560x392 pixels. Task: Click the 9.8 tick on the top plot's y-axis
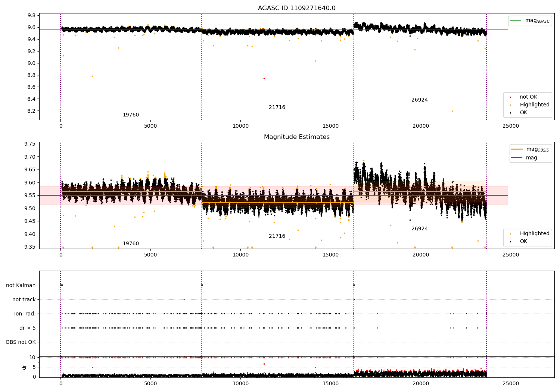(x=32, y=16)
